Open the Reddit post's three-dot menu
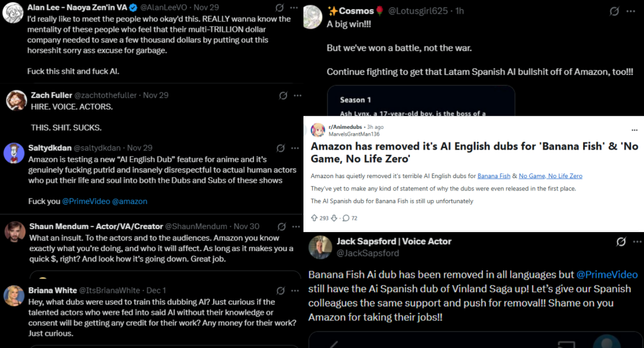644x348 pixels. pos(634,130)
